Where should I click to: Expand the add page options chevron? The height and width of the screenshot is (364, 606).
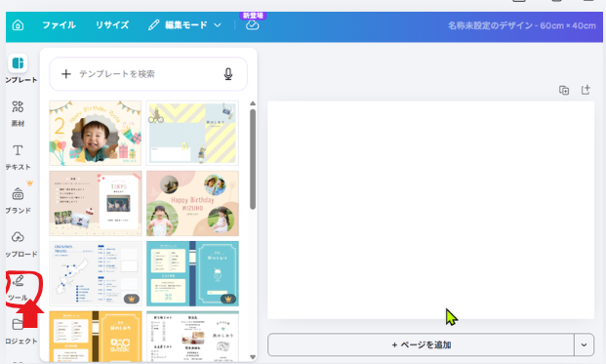point(584,344)
